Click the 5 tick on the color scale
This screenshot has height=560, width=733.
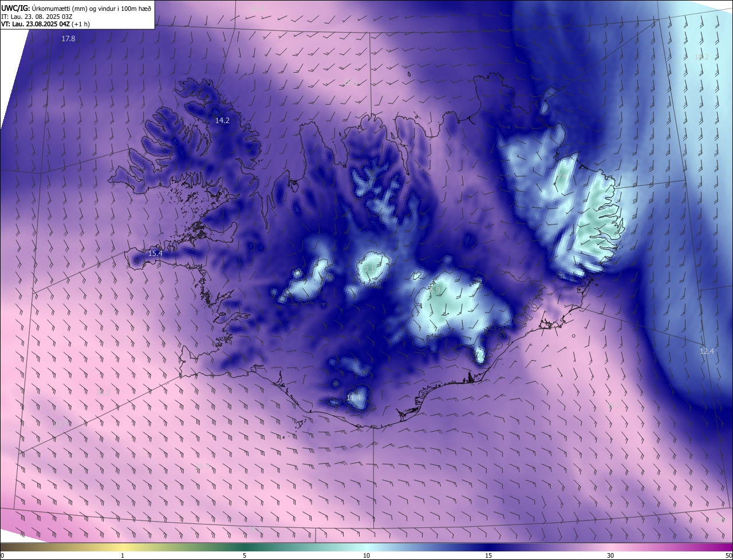[x=245, y=555]
